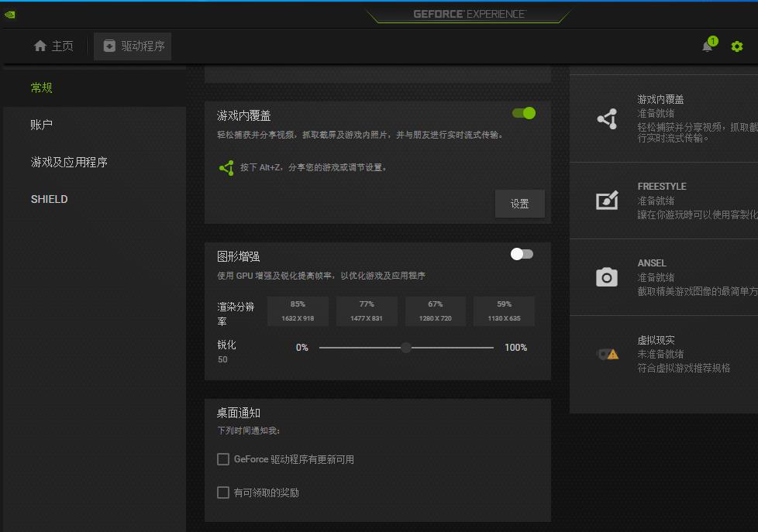Image resolution: width=758 pixels, height=532 pixels.
Task: Click the NVIDIA logo at top left
Action: click(9, 13)
